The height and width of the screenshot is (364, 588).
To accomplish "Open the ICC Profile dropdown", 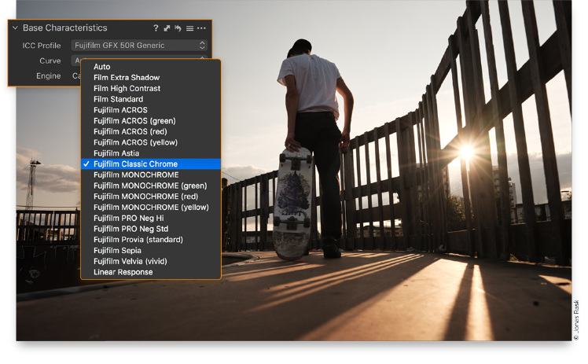I will coord(139,46).
